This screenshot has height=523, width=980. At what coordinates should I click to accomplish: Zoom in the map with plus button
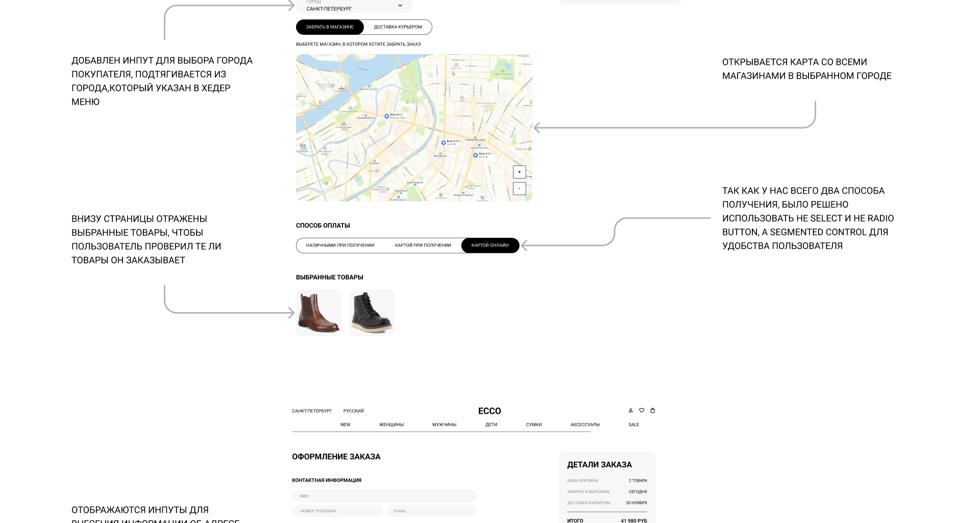(x=519, y=172)
